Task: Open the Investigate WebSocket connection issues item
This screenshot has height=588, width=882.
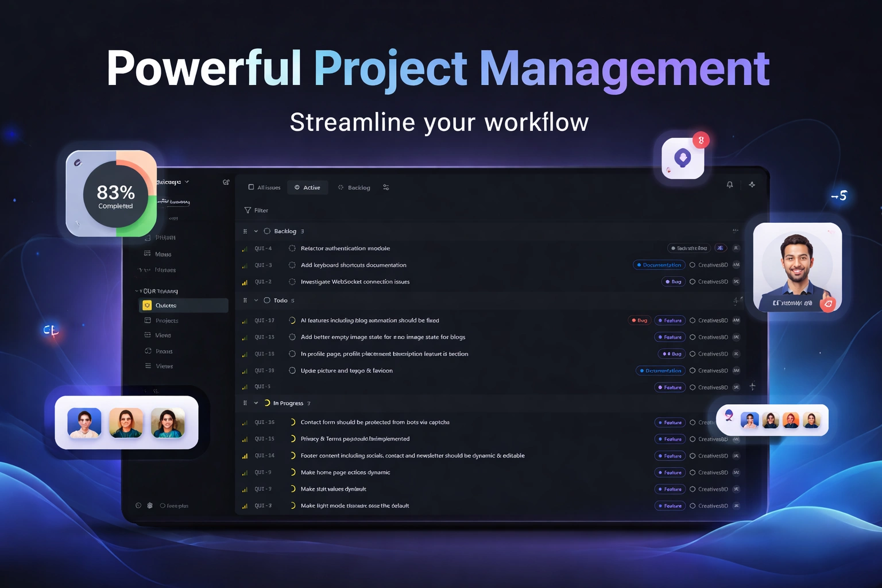Action: (355, 282)
